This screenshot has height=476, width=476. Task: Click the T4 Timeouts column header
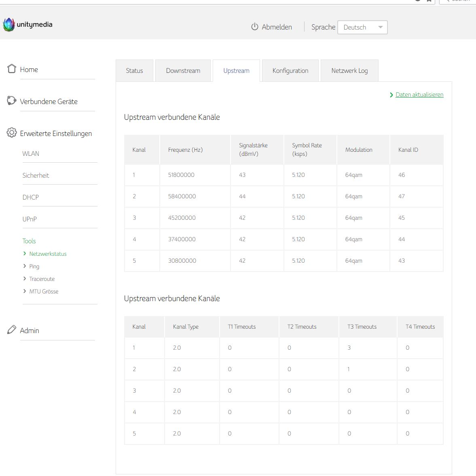pos(420,327)
